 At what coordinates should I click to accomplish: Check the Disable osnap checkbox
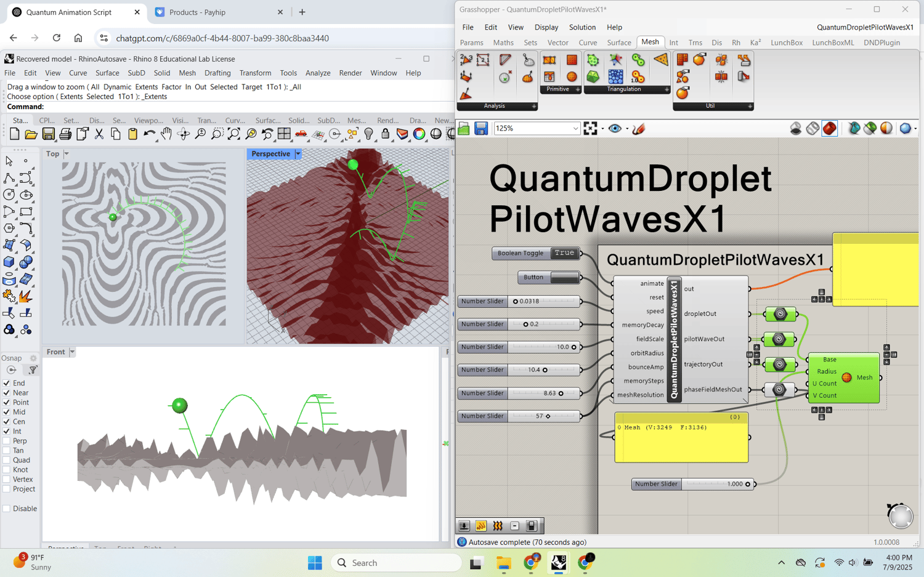pyautogui.click(x=7, y=509)
